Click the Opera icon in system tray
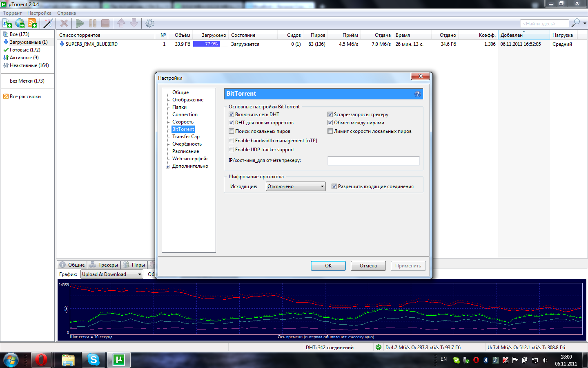This screenshot has height=368, width=588. 476,360
